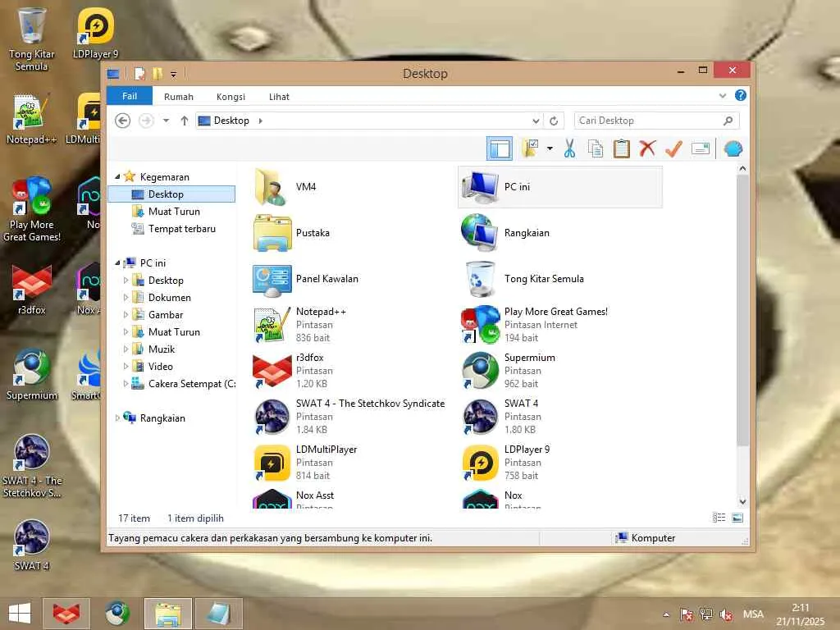Click the Help question mark icon

pos(741,95)
